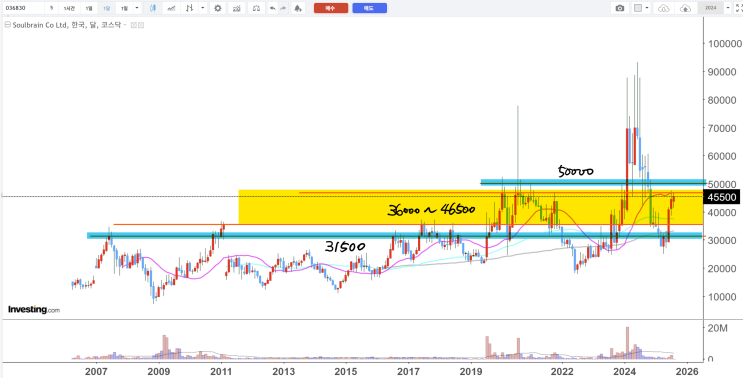Redo the chart action
743x378 pixels.
283,8
